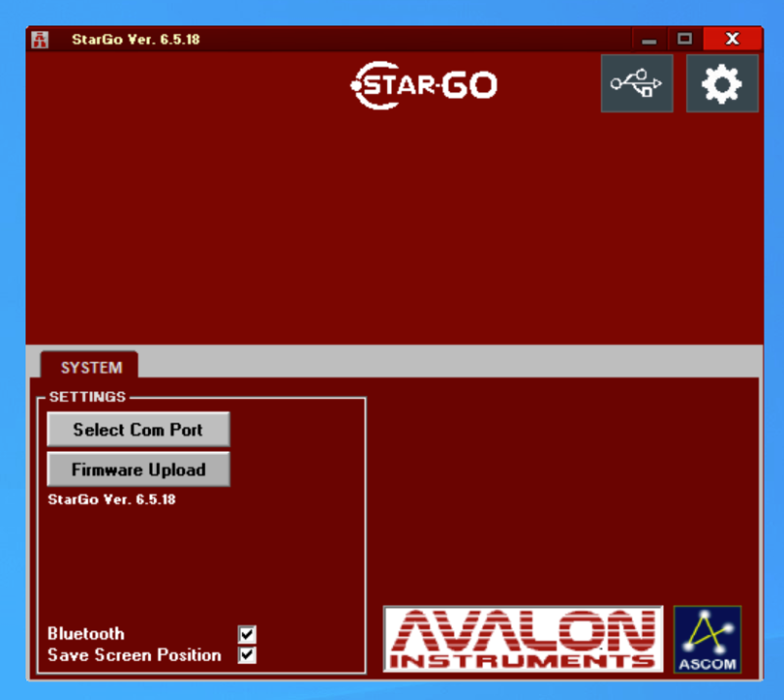The image size is (784, 700).
Task: Click the Star-Go logo at top
Action: 424,85
